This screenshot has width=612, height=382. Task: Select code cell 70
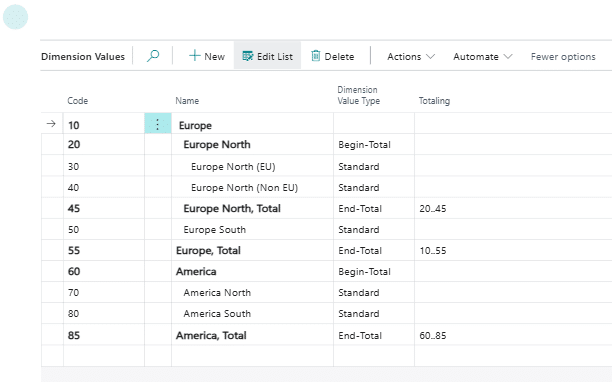pyautogui.click(x=104, y=293)
